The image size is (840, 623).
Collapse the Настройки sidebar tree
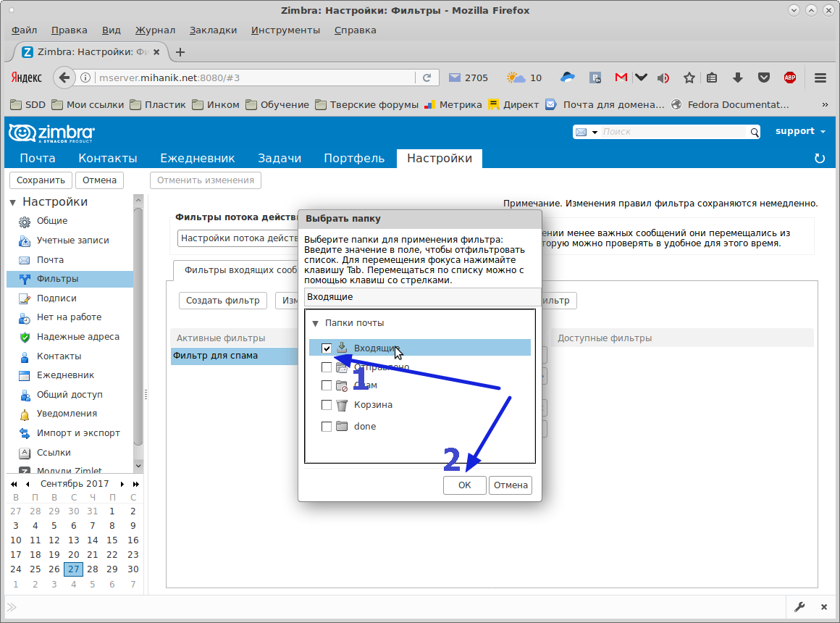(x=13, y=202)
